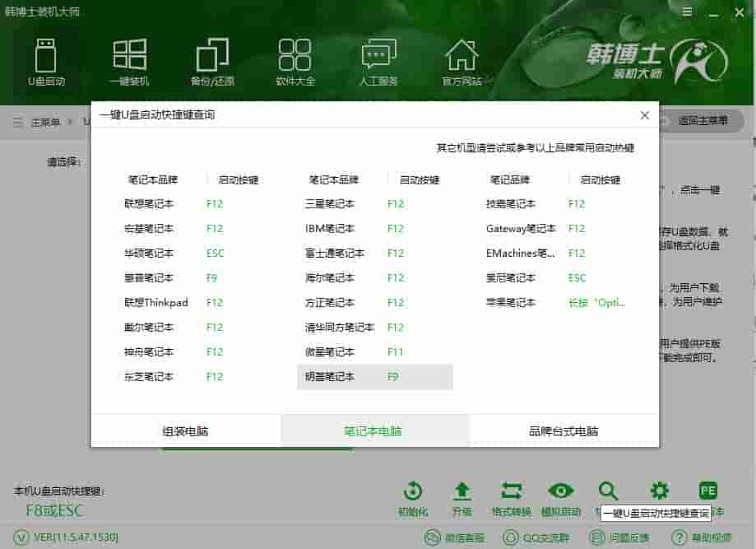Open 帮助视频 in the status bar
Image resolution: width=756 pixels, height=549 pixels.
tap(702, 537)
